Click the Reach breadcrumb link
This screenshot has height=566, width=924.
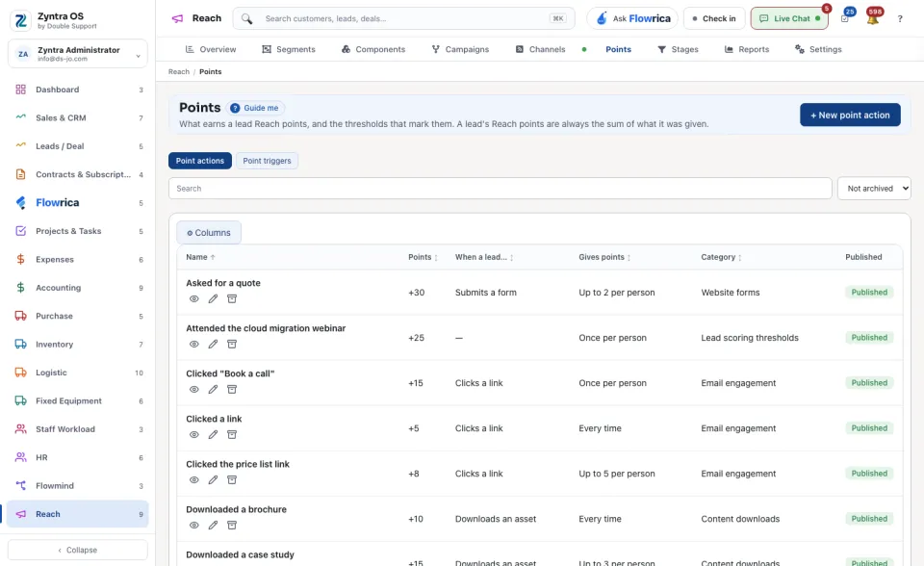(179, 72)
